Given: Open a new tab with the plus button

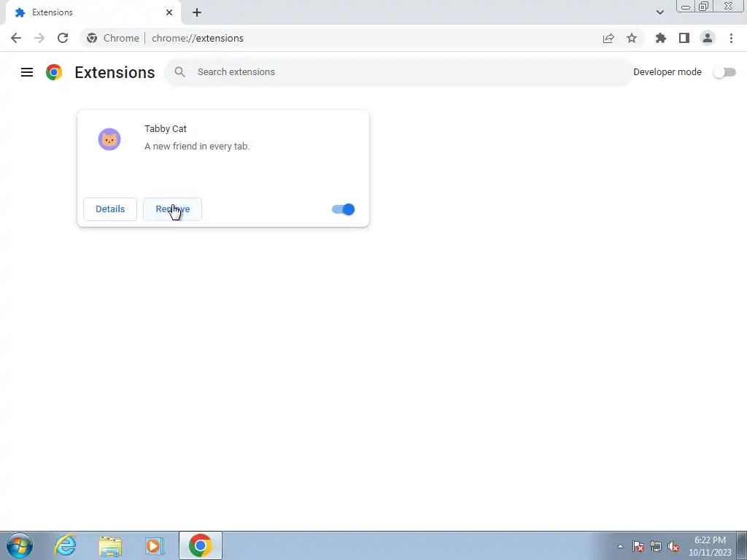Looking at the screenshot, I should point(197,12).
